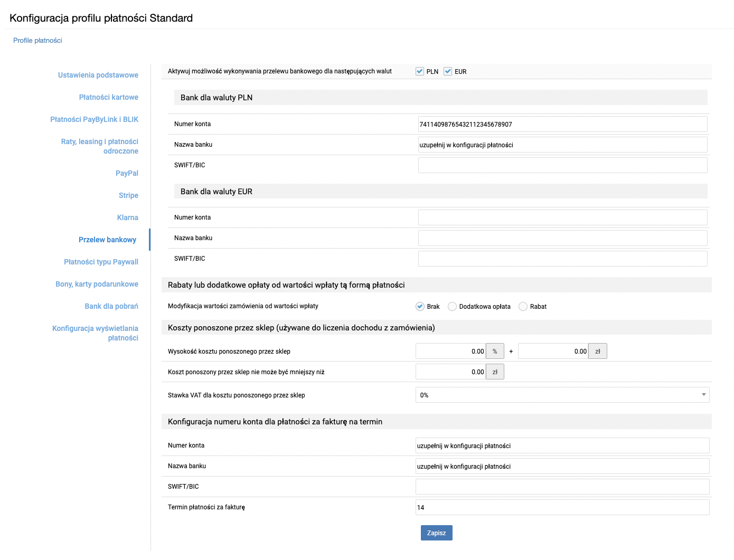Open the Bank dla pobrań section
734x560 pixels.
click(x=111, y=306)
